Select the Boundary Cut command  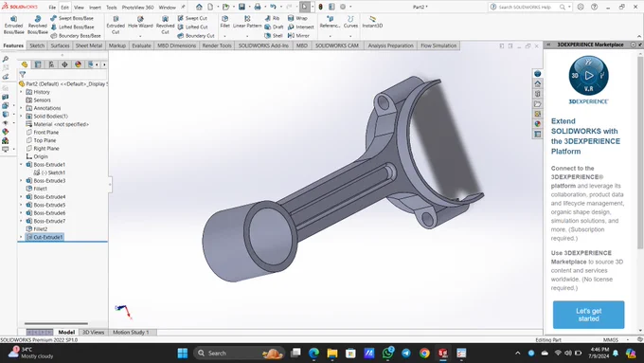[x=196, y=36]
